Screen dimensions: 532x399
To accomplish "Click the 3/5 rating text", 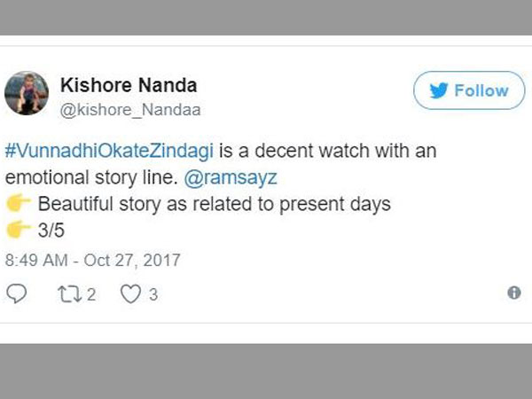I will tap(52, 231).
